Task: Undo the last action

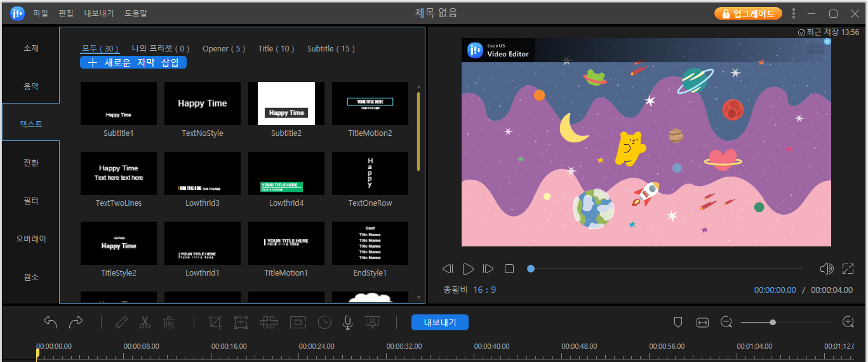Action: coord(51,322)
